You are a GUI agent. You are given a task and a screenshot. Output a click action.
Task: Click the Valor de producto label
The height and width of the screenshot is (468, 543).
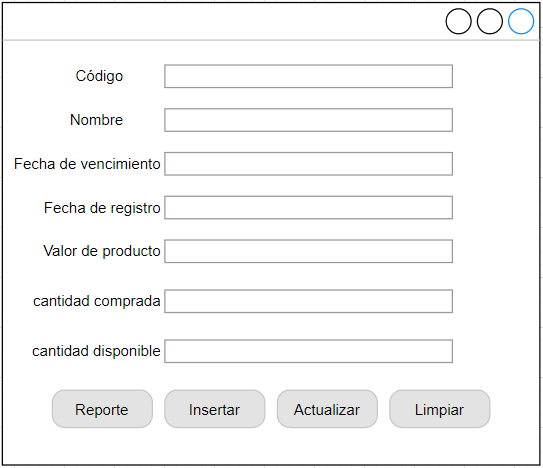coord(102,251)
